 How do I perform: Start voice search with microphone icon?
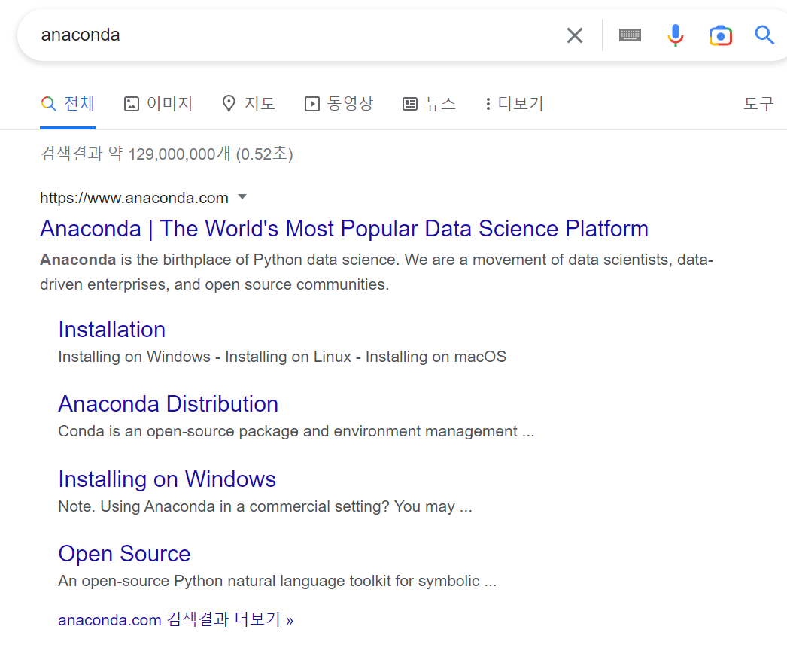(676, 35)
